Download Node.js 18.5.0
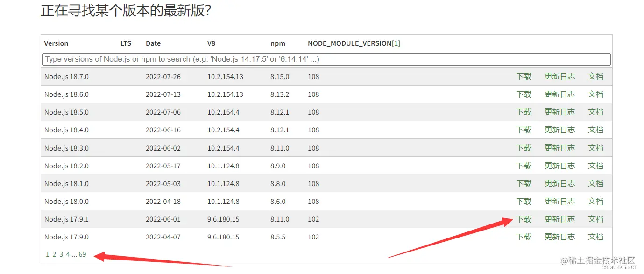 (524, 112)
